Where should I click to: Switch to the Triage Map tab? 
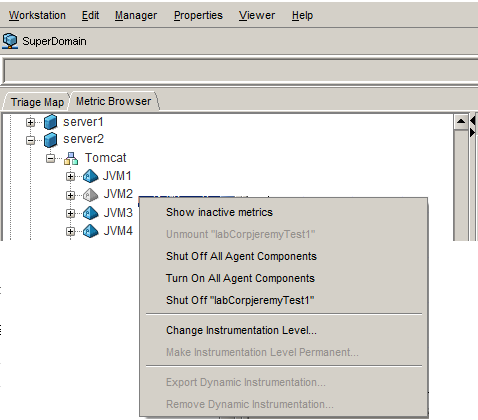point(37,102)
